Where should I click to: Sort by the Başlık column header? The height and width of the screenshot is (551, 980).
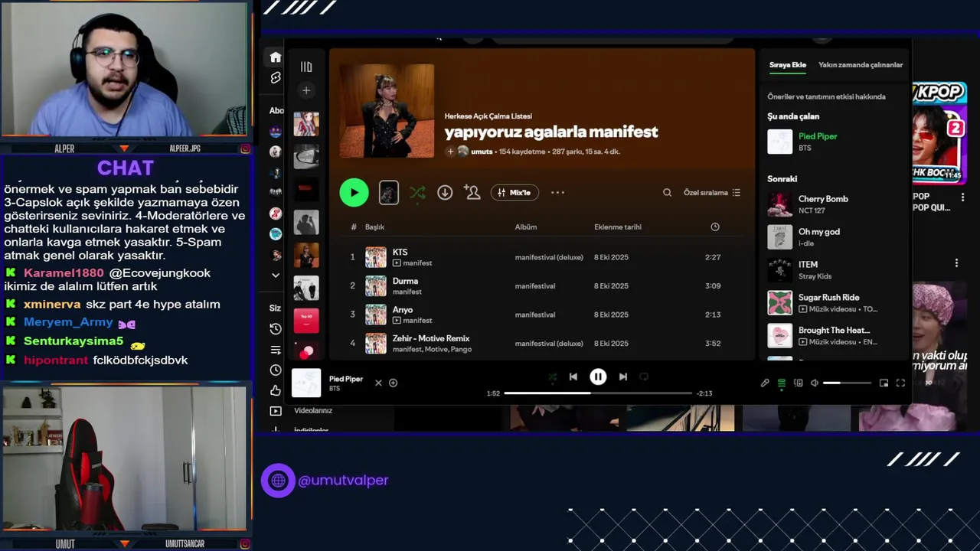pyautogui.click(x=374, y=227)
